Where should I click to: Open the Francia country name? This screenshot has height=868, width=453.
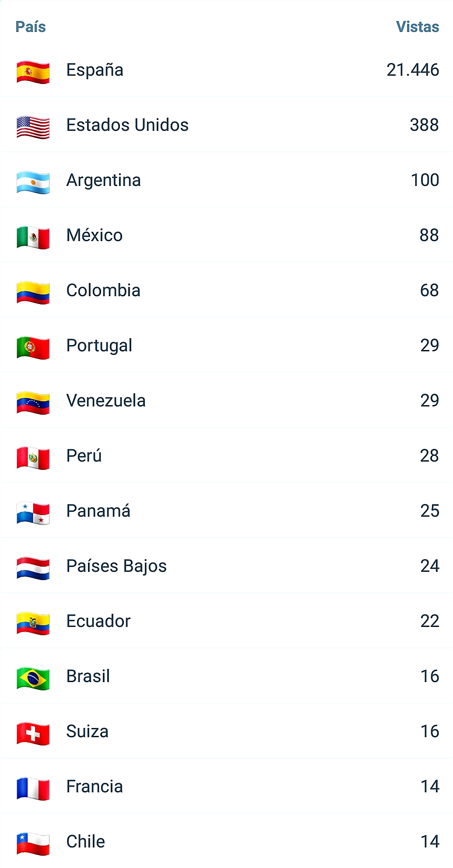point(95,787)
